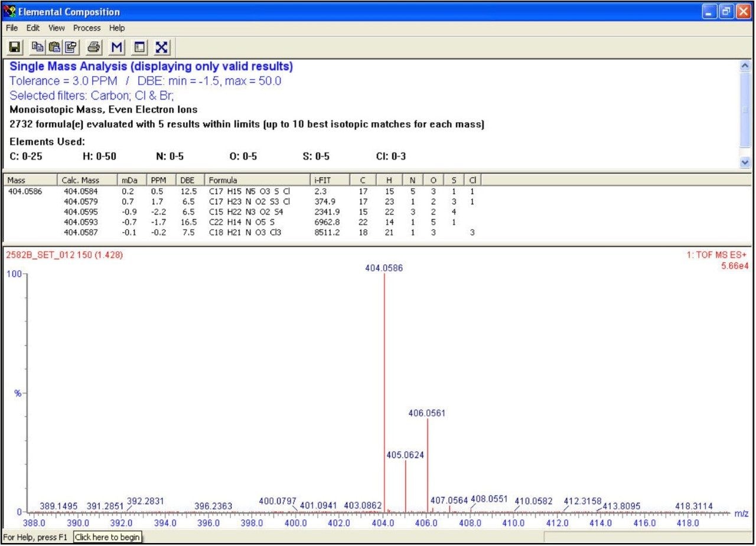Click the Elemental Composition title bar app icon

tap(10, 12)
